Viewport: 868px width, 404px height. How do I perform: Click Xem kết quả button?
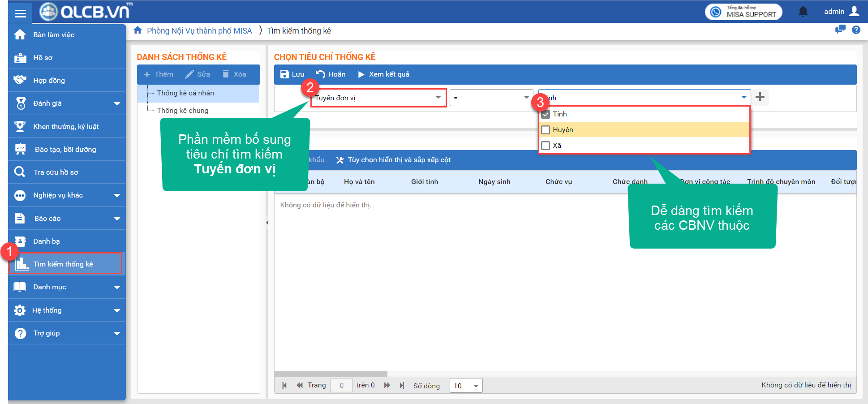pos(384,74)
